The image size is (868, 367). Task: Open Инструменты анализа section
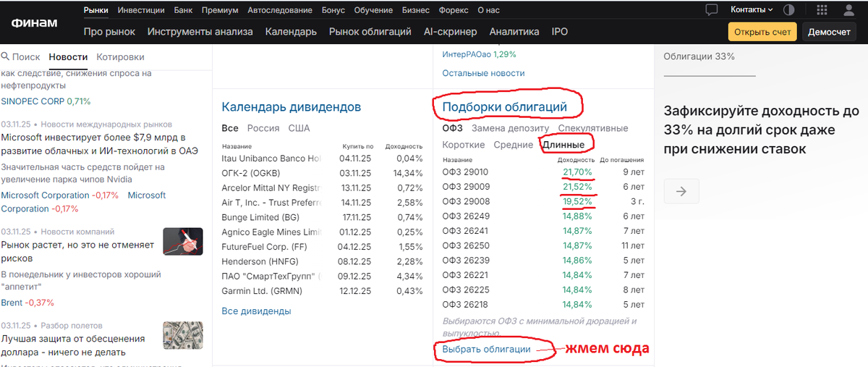click(x=200, y=32)
